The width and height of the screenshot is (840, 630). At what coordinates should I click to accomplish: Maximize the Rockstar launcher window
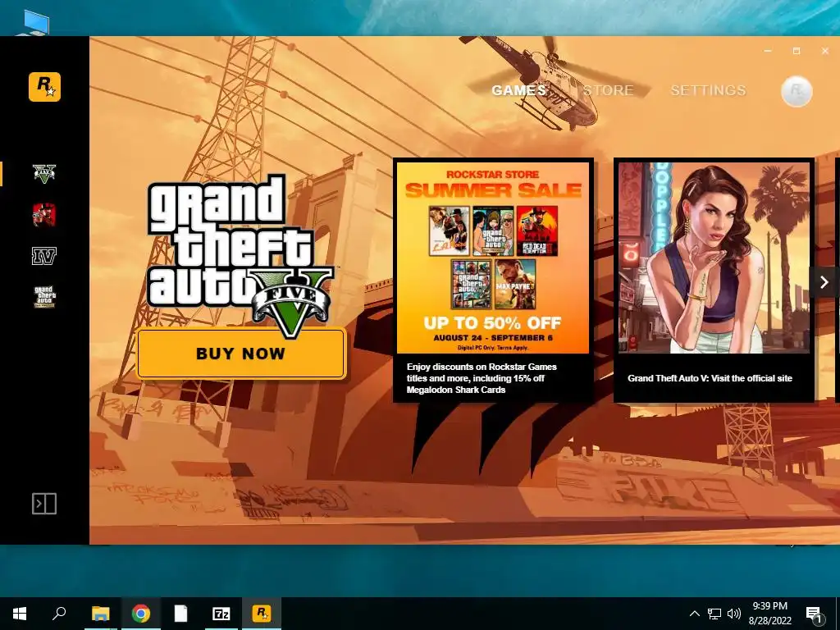click(797, 51)
